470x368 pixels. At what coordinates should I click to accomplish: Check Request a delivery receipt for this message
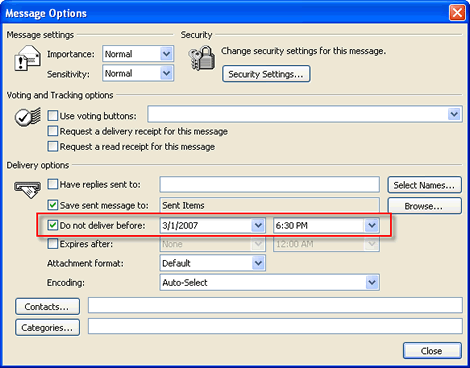[53, 131]
